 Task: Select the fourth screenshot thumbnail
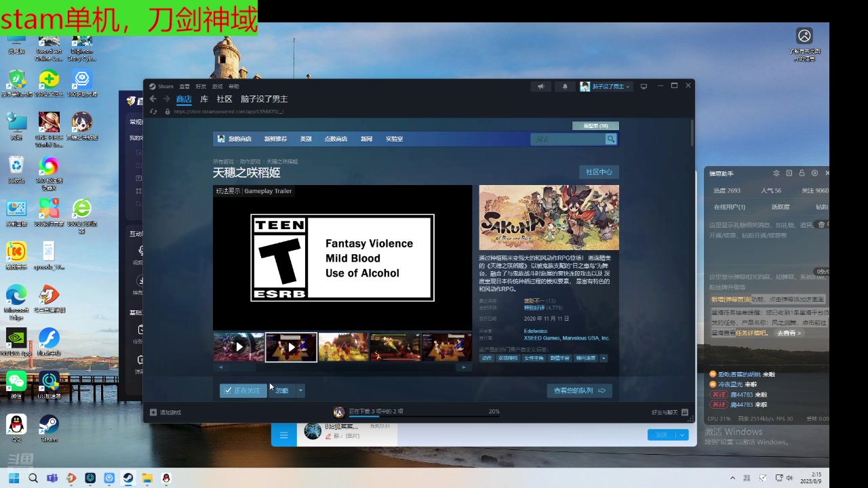pos(395,347)
